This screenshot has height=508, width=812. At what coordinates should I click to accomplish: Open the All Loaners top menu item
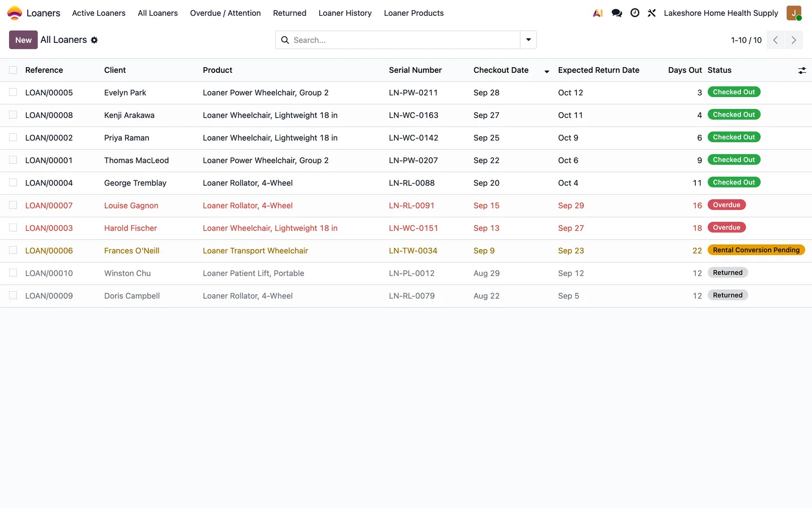[x=157, y=13]
